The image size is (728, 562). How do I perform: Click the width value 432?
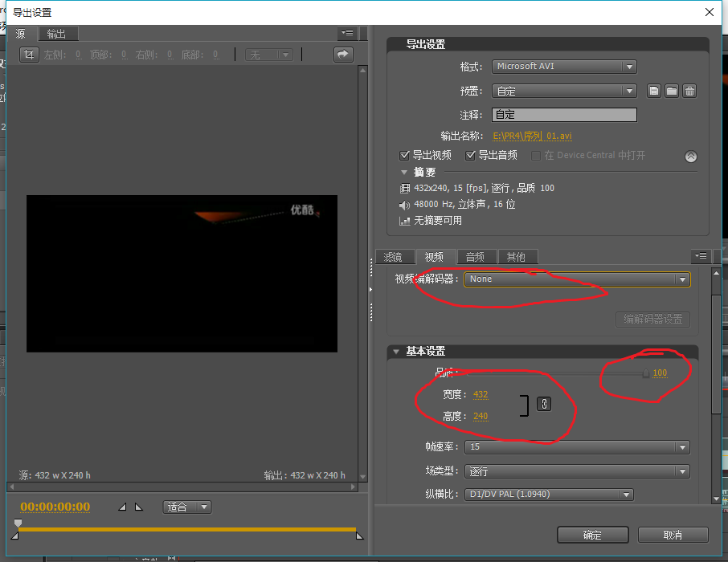481,394
